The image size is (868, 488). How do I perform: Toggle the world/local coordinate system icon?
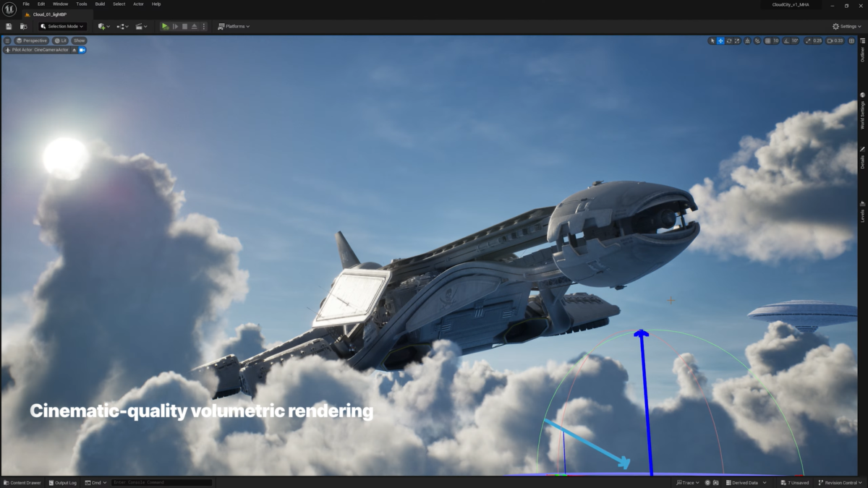pyautogui.click(x=748, y=40)
